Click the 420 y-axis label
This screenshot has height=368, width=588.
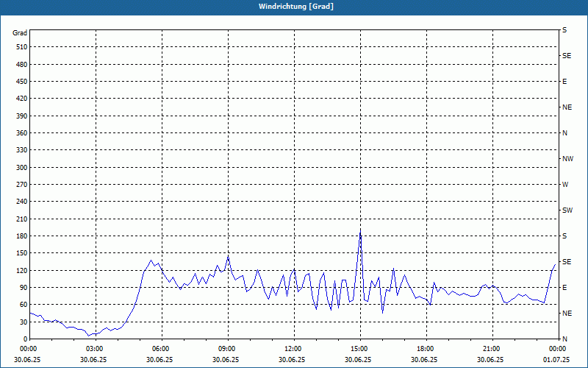coord(22,99)
